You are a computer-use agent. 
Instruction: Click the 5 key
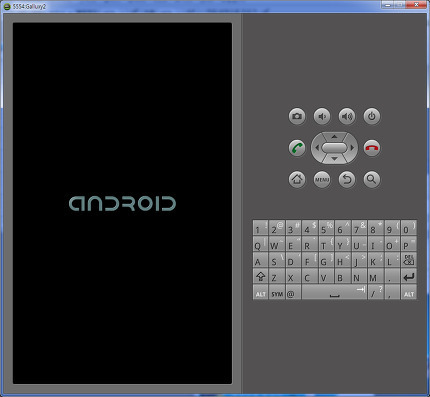(326, 228)
